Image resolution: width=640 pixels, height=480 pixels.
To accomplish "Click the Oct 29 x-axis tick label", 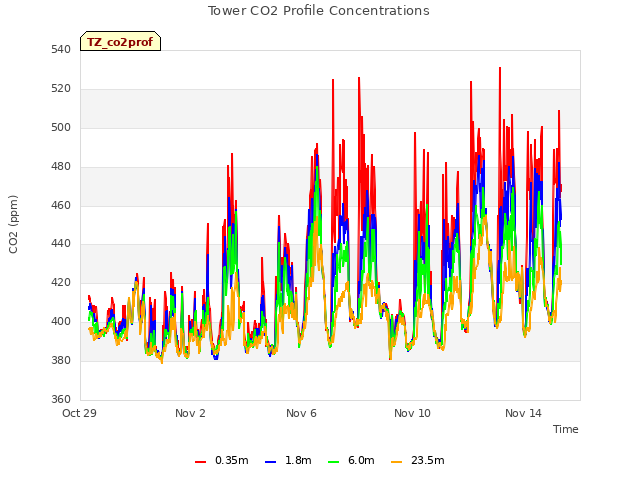I will tap(79, 413).
